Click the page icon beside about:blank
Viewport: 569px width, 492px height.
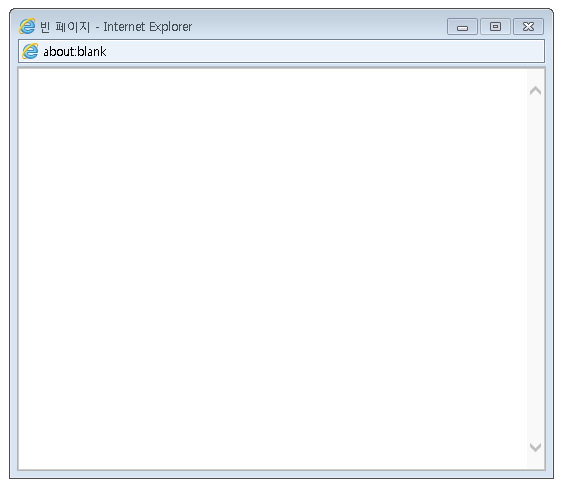pos(30,51)
